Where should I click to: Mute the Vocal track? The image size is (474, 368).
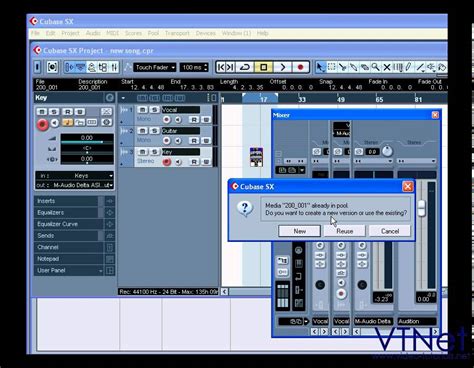(x=142, y=110)
